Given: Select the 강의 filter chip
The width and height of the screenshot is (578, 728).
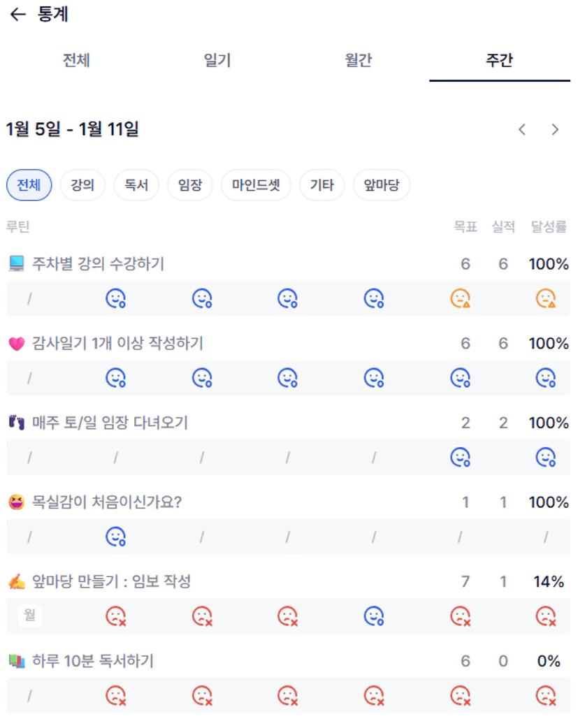Looking at the screenshot, I should 82,185.
